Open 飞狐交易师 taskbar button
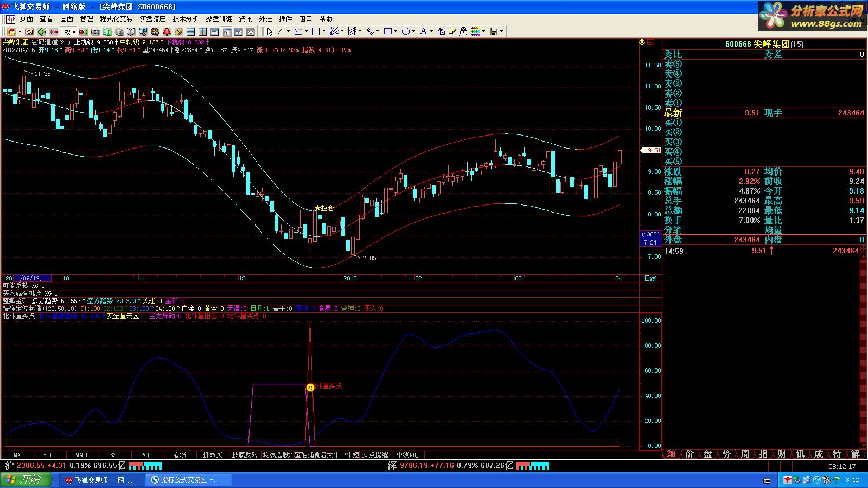This screenshot has width=868, height=488. tap(102, 480)
